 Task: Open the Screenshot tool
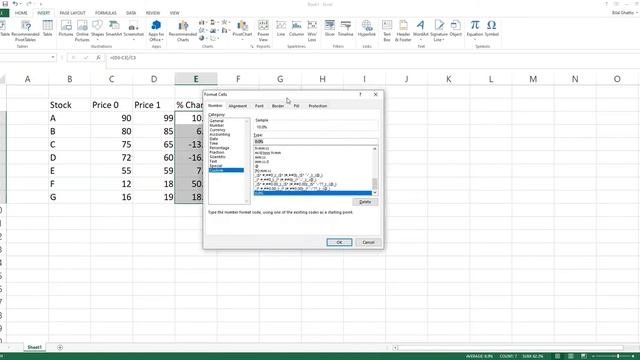tap(133, 29)
